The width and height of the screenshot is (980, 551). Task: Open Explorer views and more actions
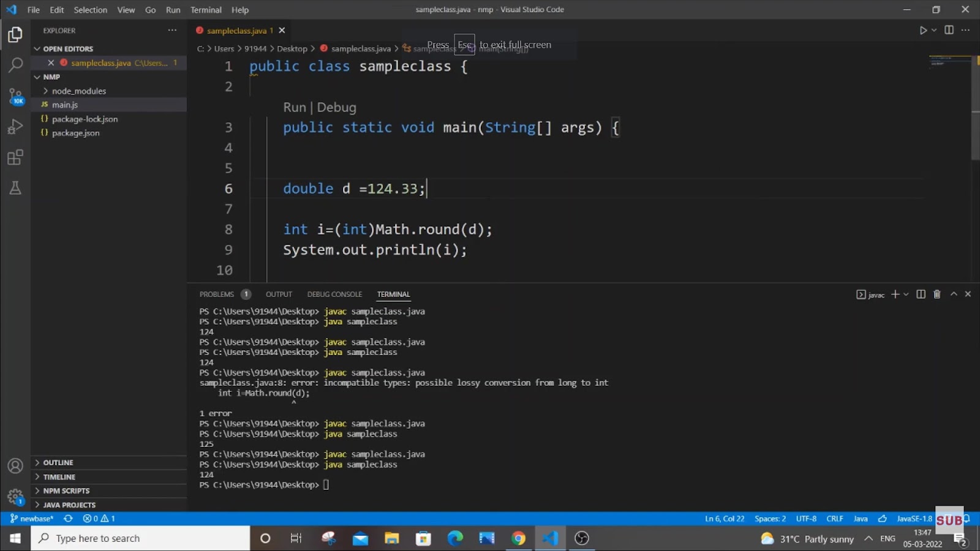(x=172, y=30)
